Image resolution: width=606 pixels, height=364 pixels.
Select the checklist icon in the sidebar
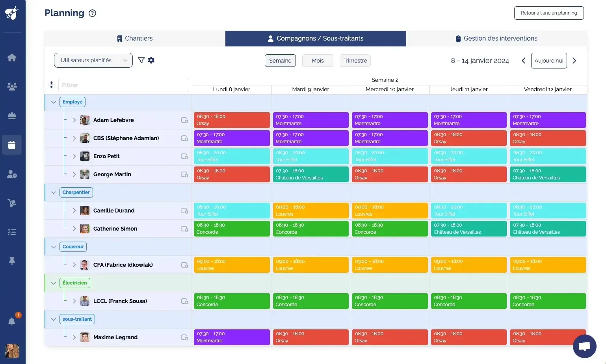point(12,232)
